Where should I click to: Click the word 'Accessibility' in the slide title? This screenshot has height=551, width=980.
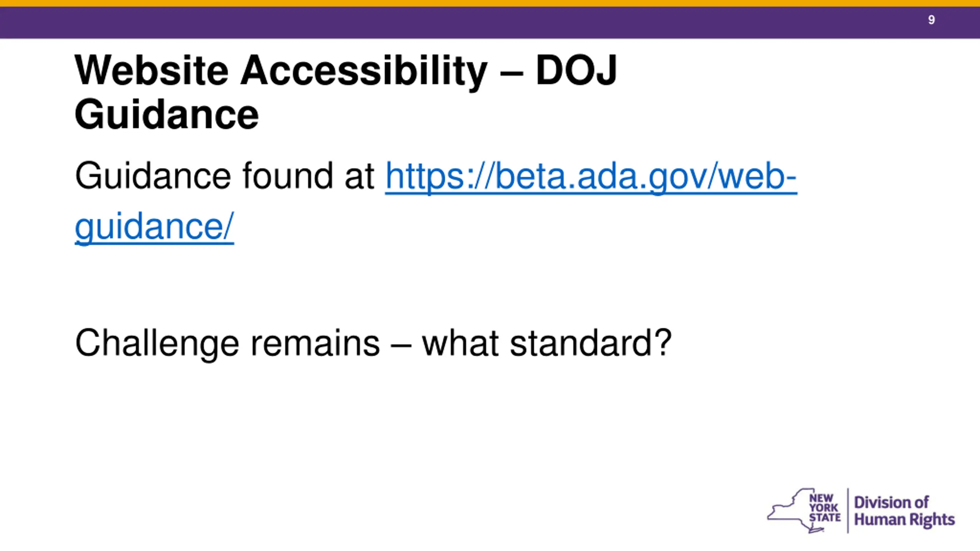click(364, 71)
